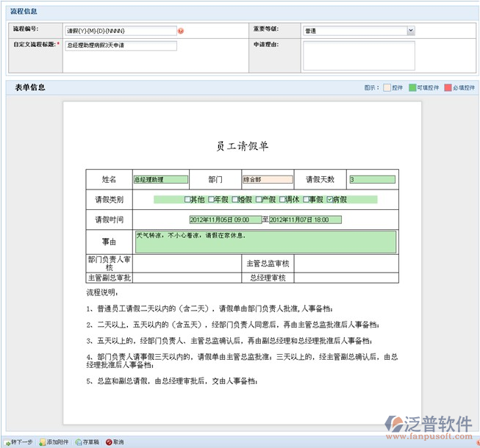The height and width of the screenshot is (448, 480).
Task: Check the 其他 leave type box
Action: point(187,199)
